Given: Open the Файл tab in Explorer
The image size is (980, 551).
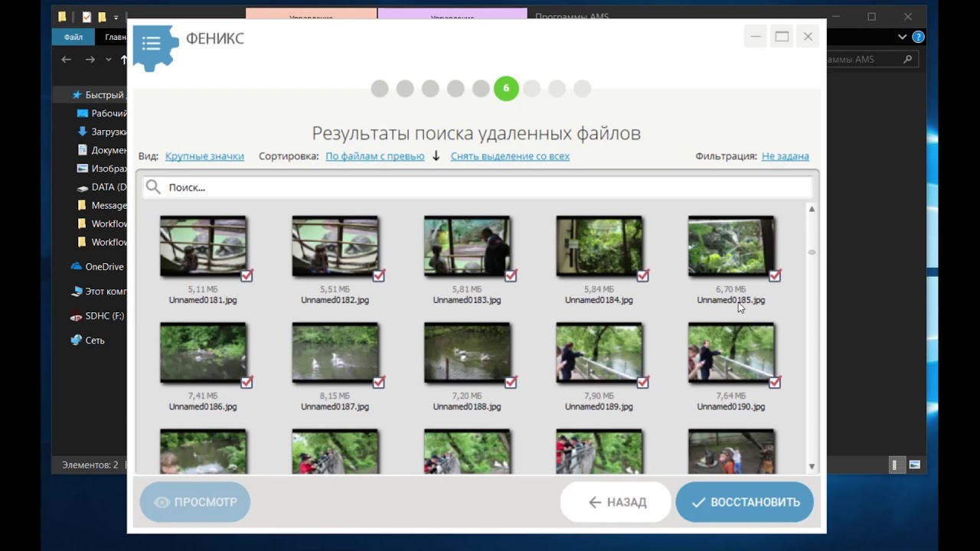Looking at the screenshot, I should point(73,37).
